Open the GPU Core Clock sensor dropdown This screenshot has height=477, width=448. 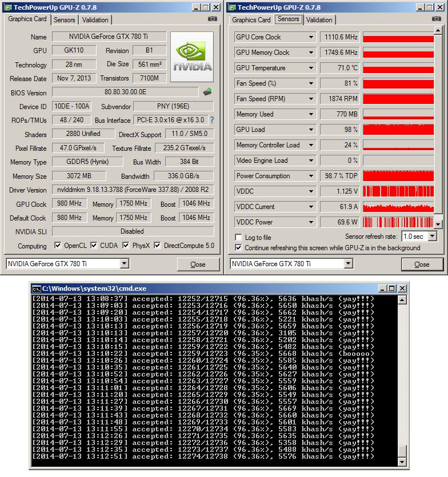(311, 37)
